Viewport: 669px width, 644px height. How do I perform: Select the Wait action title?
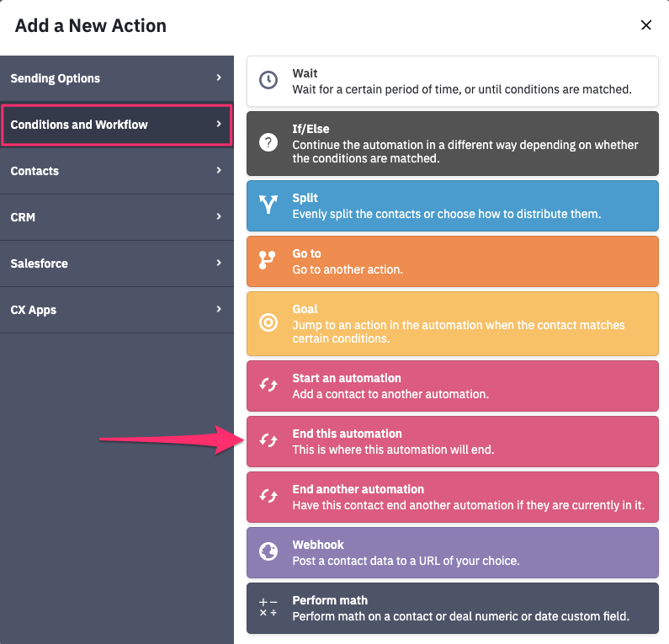click(x=305, y=74)
